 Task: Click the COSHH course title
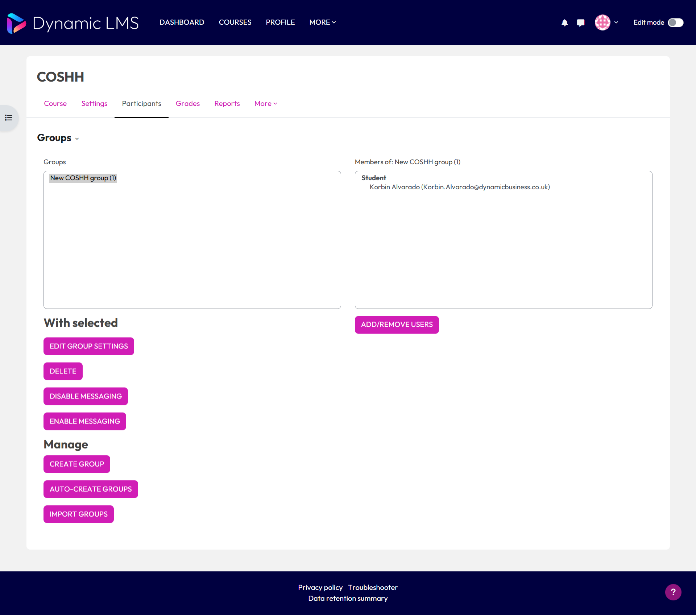pyautogui.click(x=61, y=77)
